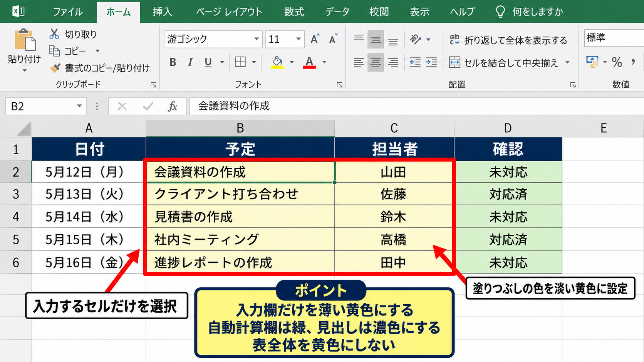Toggle middle vertical alignment

pos(376,39)
